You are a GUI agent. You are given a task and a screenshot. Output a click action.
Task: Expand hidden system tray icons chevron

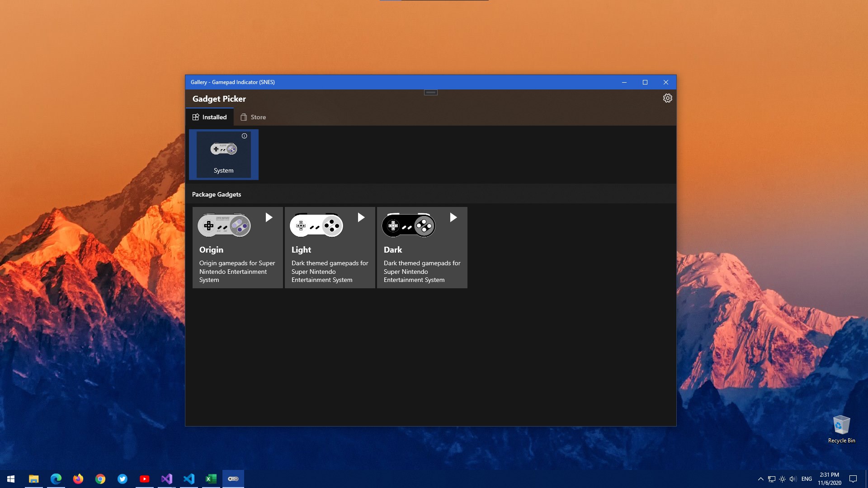click(760, 479)
